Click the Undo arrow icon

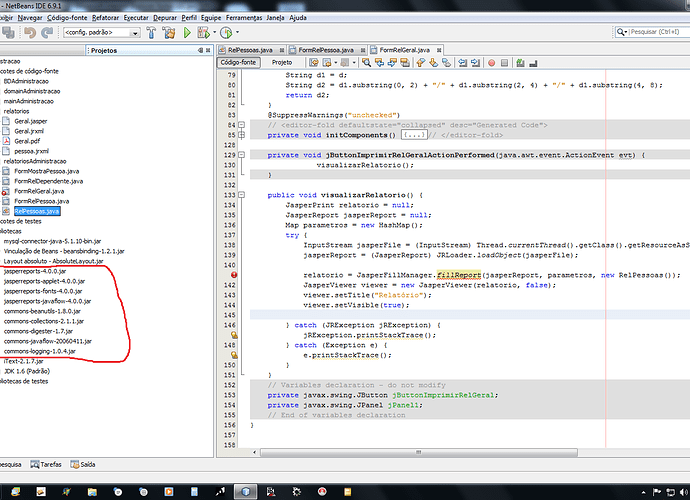click(x=30, y=32)
